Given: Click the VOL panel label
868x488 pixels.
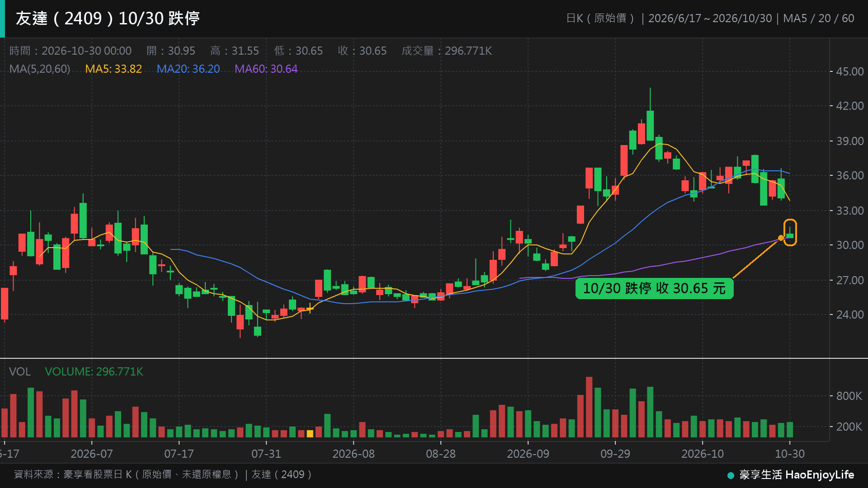Looking at the screenshot, I should tap(20, 371).
